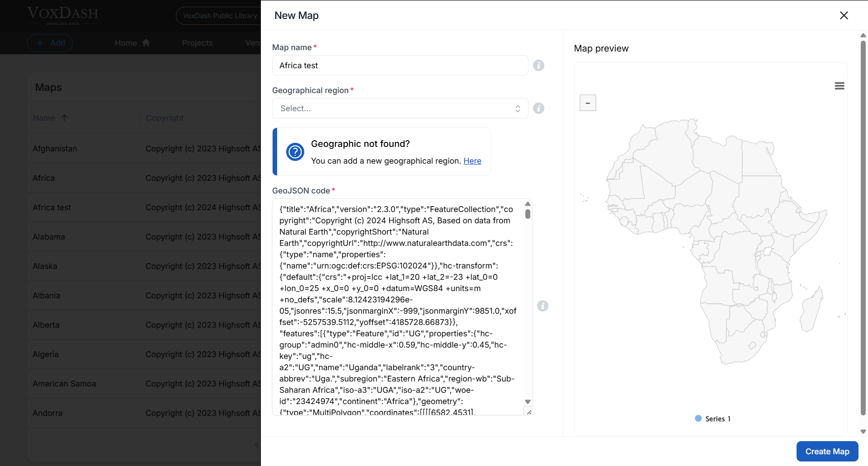The image size is (868, 466).
Task: Select the Africa test row in Maps table
Action: coord(52,207)
